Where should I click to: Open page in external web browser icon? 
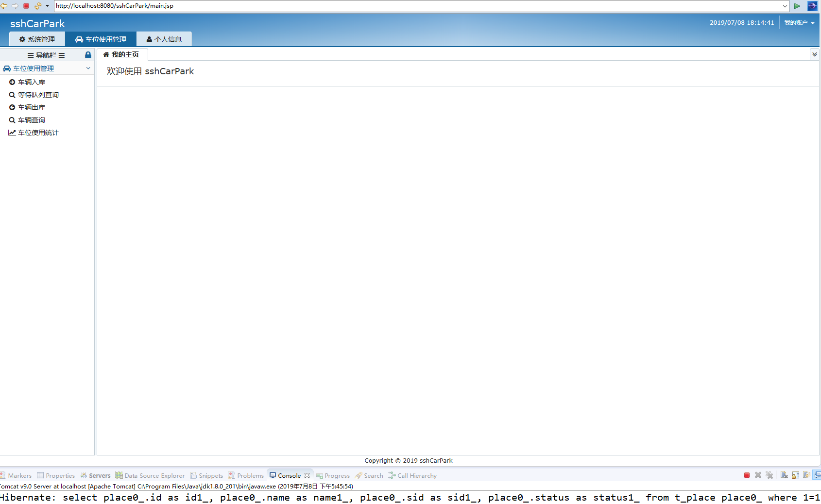point(812,6)
